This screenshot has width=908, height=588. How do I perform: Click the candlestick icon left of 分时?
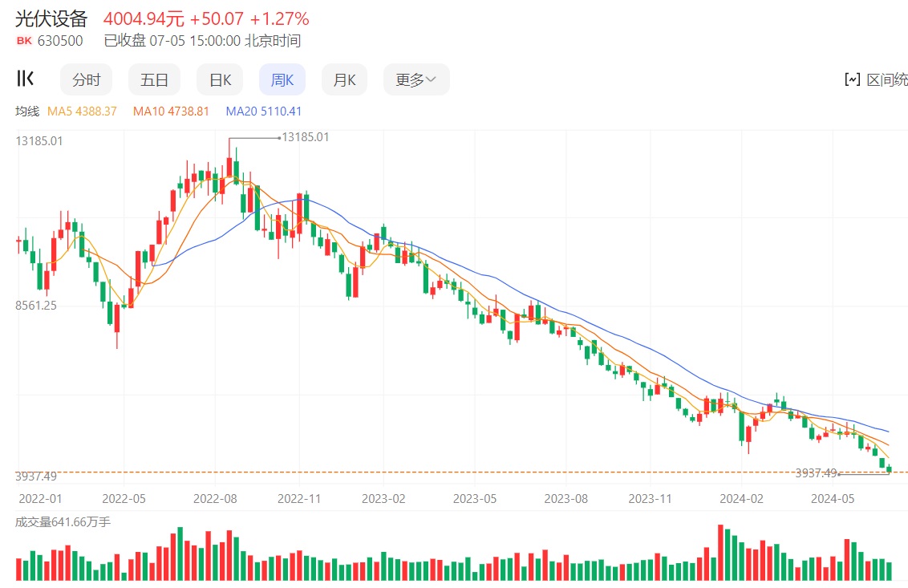tap(25, 79)
